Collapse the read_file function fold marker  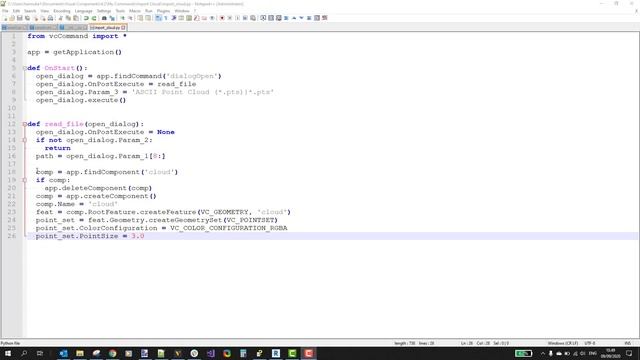coord(24,124)
